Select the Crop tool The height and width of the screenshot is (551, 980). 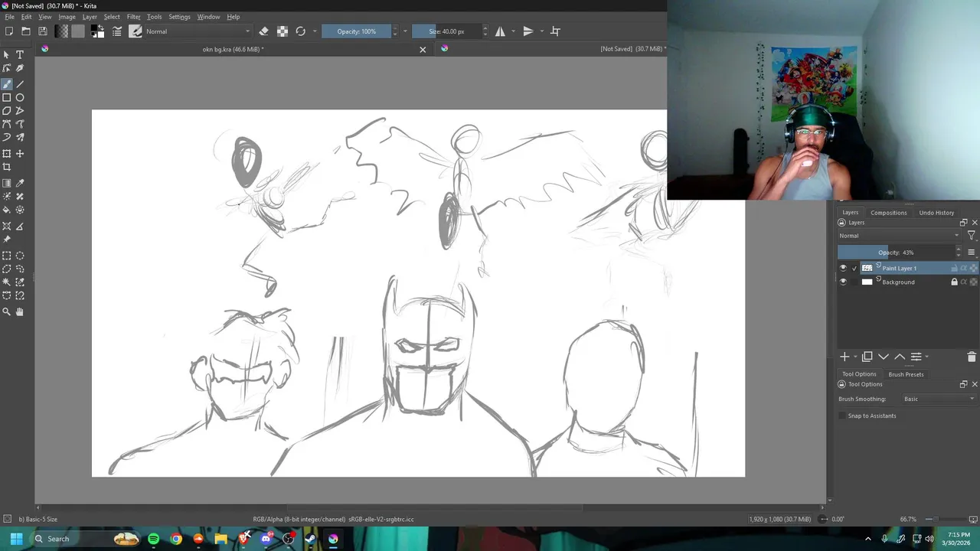7,167
